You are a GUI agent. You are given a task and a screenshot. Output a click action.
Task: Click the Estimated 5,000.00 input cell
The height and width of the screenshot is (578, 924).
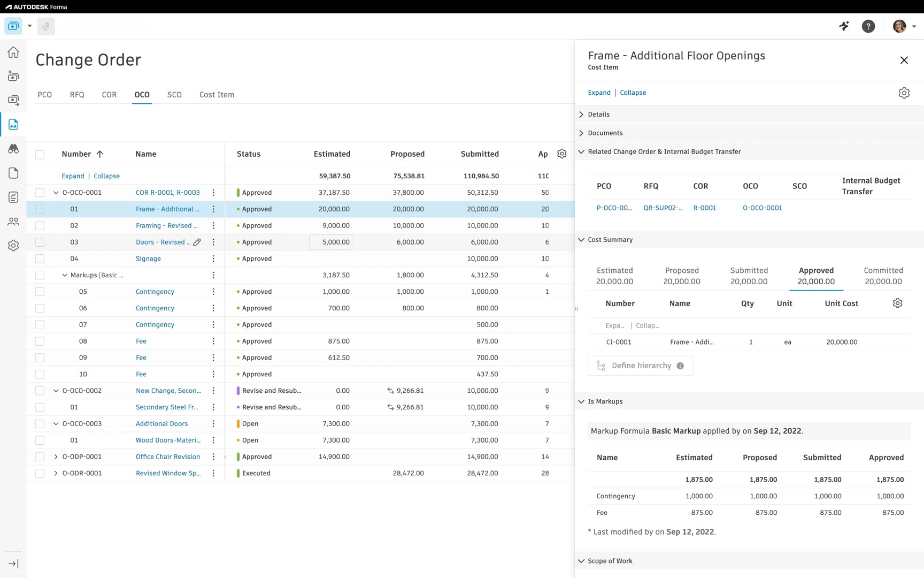point(331,242)
